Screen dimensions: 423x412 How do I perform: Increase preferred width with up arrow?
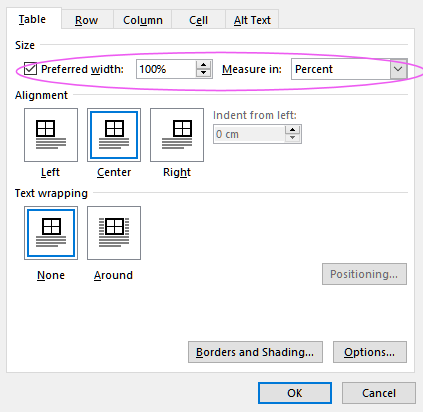coord(203,65)
